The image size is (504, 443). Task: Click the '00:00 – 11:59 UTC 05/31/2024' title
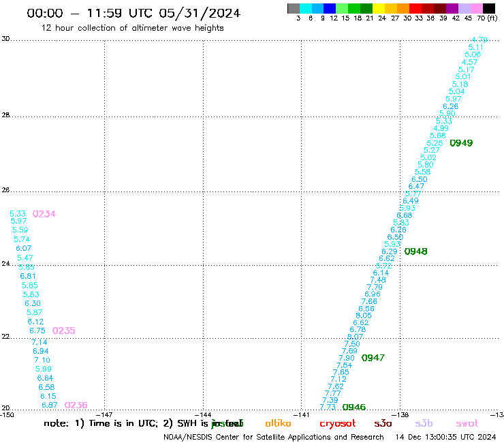[133, 13]
